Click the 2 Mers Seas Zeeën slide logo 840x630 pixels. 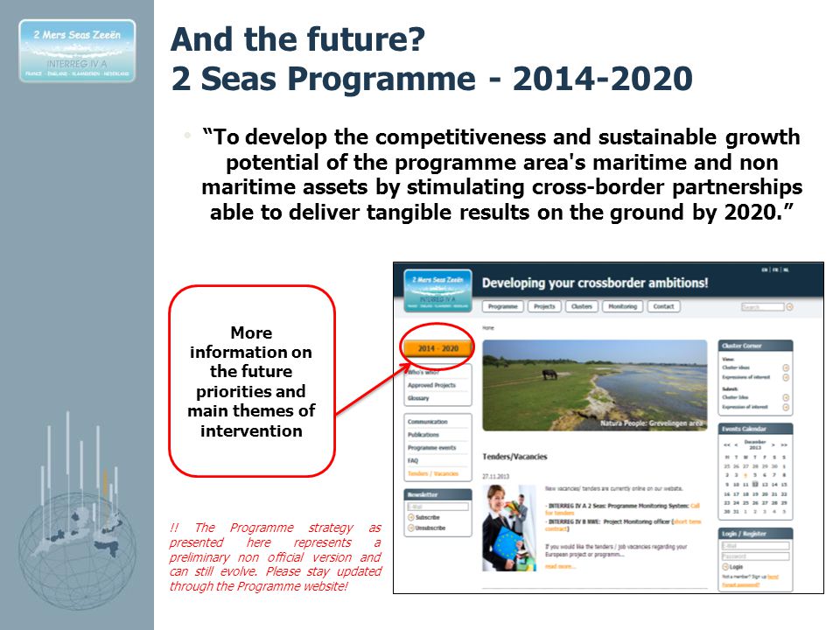tap(77, 51)
